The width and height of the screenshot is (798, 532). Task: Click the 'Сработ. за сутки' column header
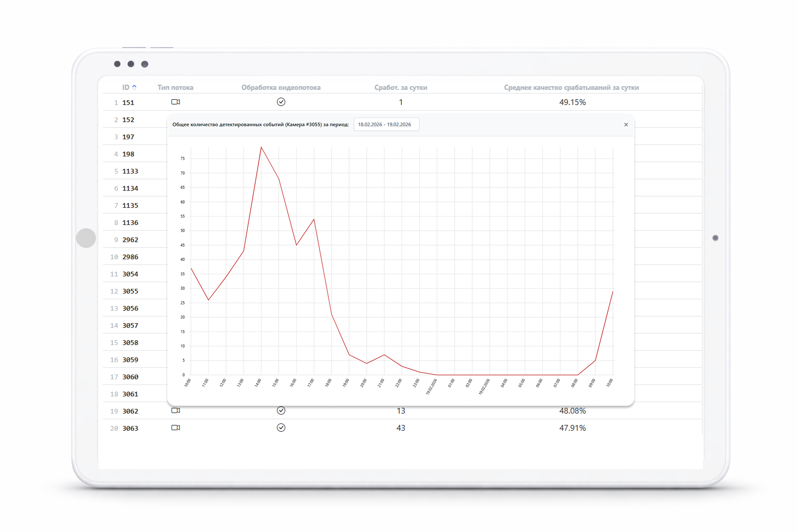[401, 87]
